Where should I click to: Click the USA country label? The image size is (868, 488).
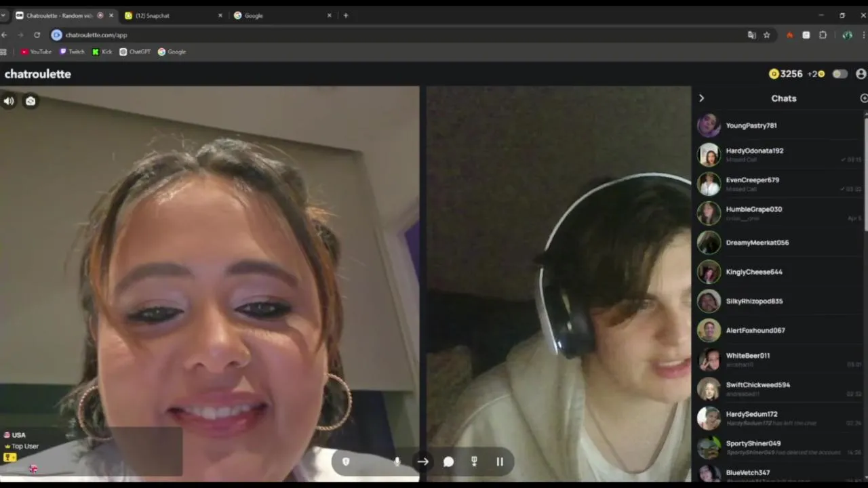pos(14,435)
